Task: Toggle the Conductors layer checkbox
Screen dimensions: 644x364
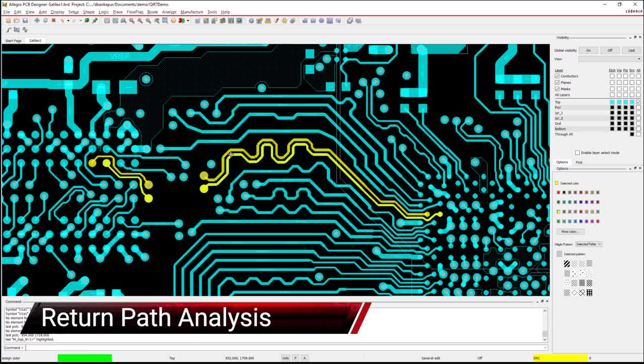Action: click(557, 76)
